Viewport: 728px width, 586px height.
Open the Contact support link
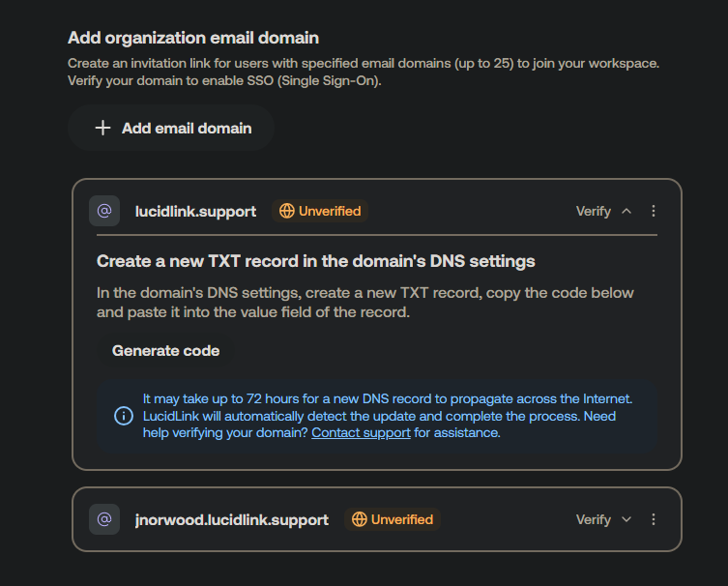pos(361,433)
